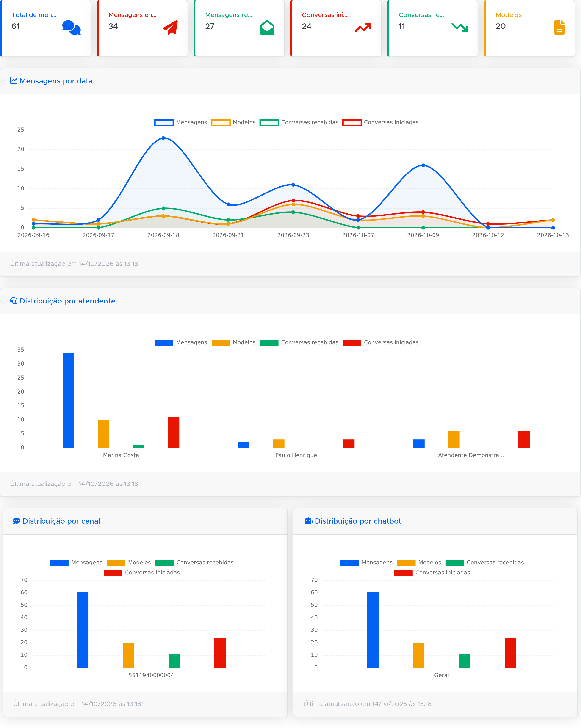Viewport: 581px width, 728px height.
Task: Click Marina Costa's blue Mensagens bar
Action: coord(69,400)
